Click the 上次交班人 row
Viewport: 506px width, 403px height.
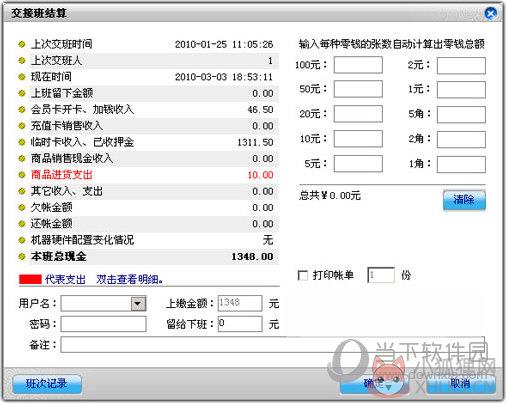tap(149, 61)
